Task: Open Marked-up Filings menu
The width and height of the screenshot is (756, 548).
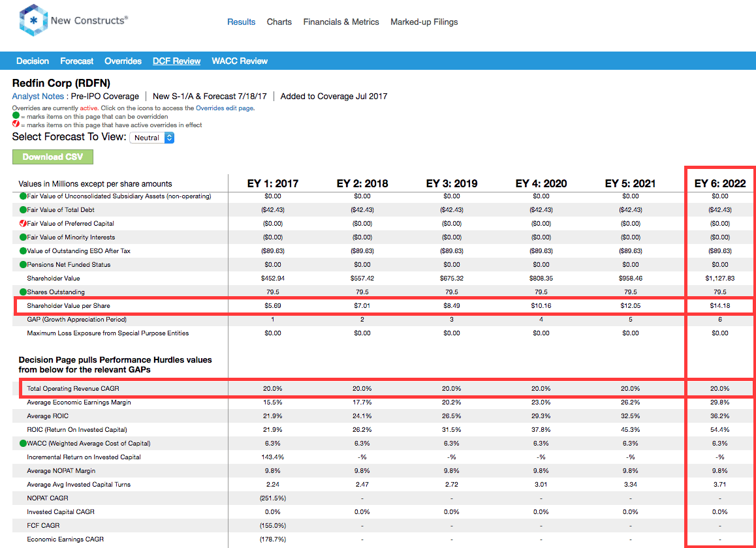Action: tap(424, 22)
